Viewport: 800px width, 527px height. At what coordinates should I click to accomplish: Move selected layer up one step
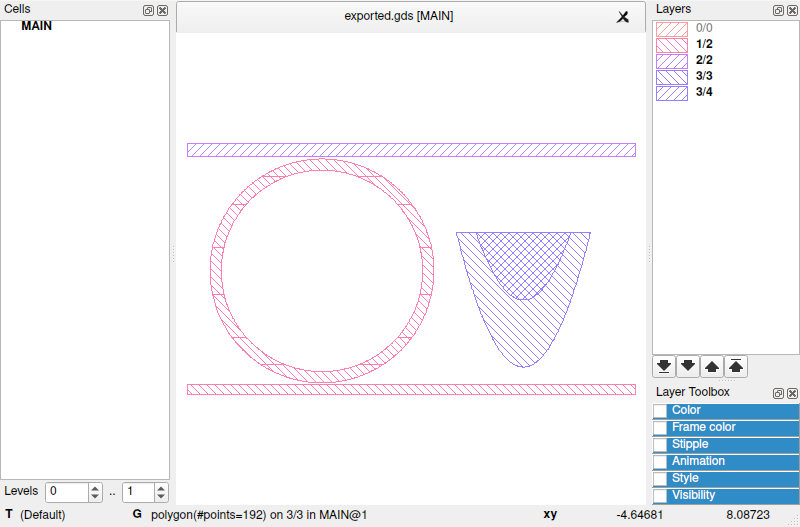pyautogui.click(x=712, y=366)
